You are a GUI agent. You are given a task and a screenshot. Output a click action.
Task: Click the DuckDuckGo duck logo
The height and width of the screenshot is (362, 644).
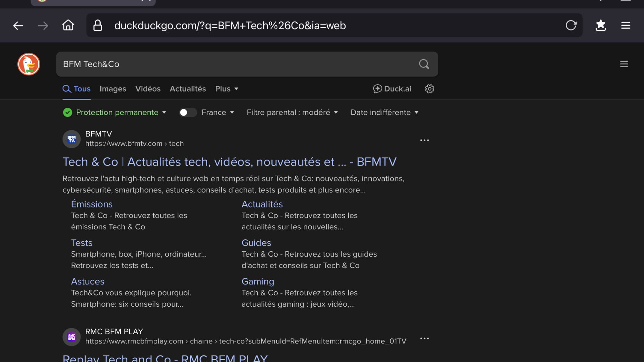pyautogui.click(x=29, y=64)
